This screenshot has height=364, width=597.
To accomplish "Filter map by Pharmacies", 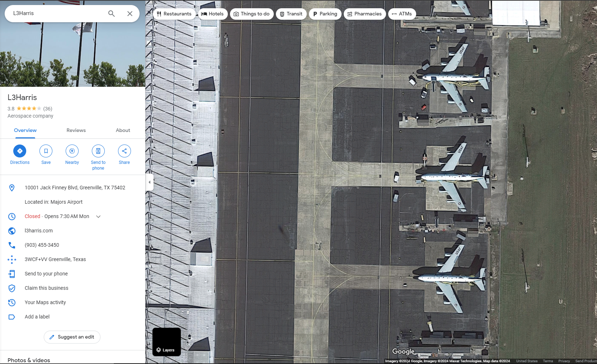I will (x=365, y=14).
